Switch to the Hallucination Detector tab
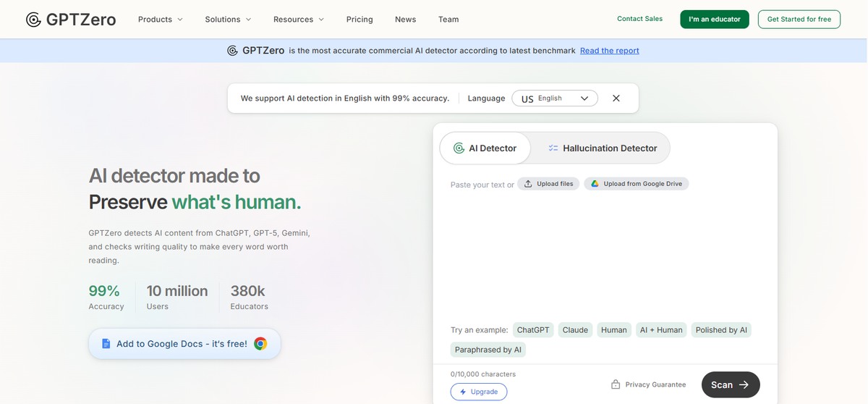This screenshot has width=868, height=404. (x=602, y=148)
